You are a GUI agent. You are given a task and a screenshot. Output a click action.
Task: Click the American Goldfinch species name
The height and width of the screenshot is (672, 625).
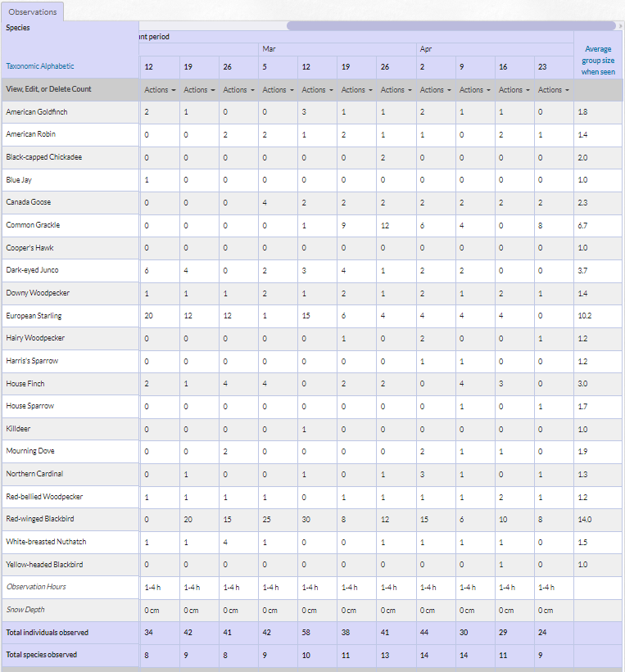tap(37, 112)
